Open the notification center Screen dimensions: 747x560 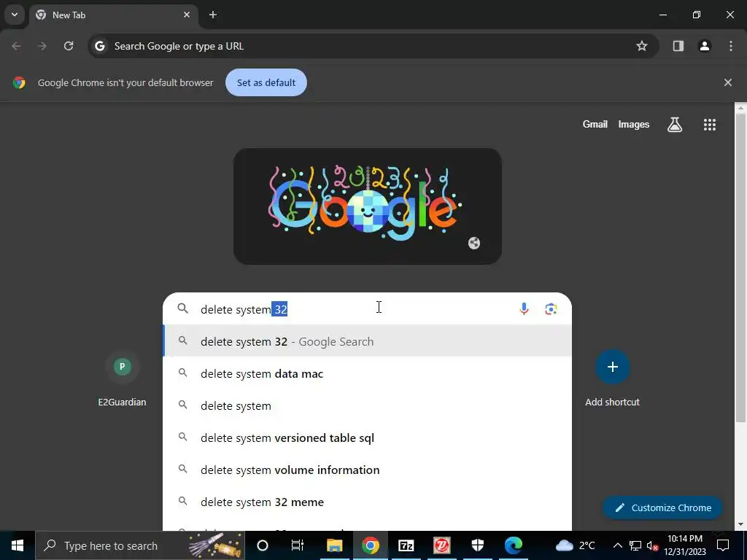[723, 545]
